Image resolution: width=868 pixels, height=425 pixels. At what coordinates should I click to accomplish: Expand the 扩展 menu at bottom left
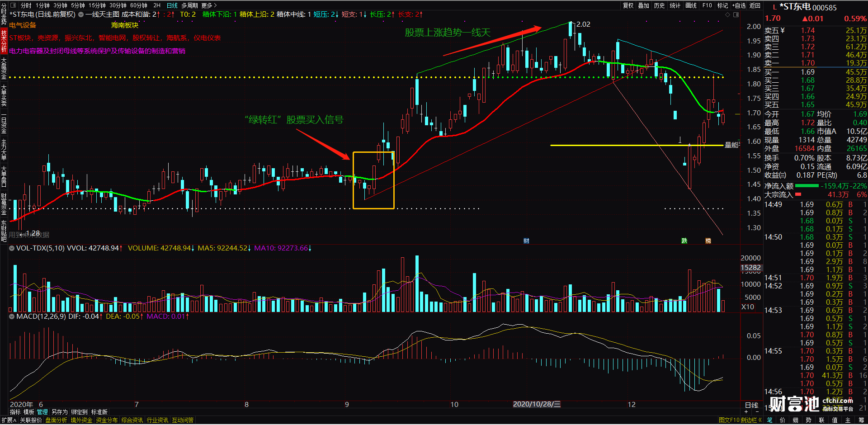(9, 420)
